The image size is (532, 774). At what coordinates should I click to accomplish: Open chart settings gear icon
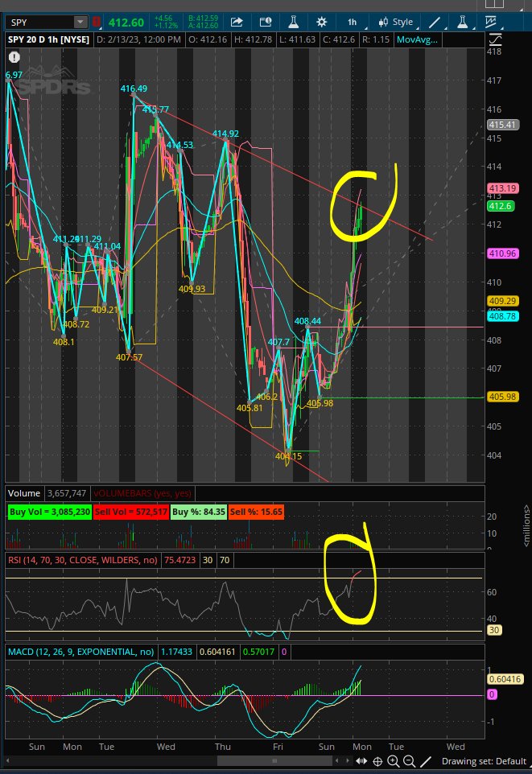pyautogui.click(x=322, y=23)
